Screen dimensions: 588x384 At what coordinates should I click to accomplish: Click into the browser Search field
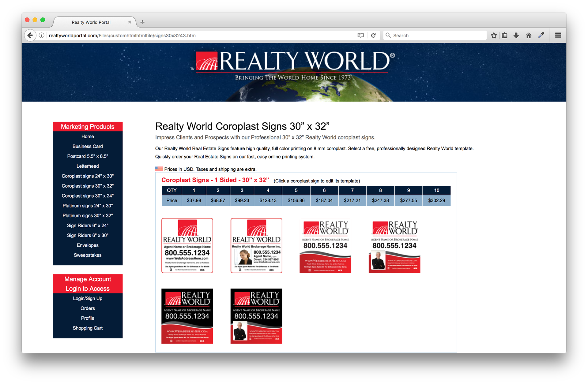(435, 35)
